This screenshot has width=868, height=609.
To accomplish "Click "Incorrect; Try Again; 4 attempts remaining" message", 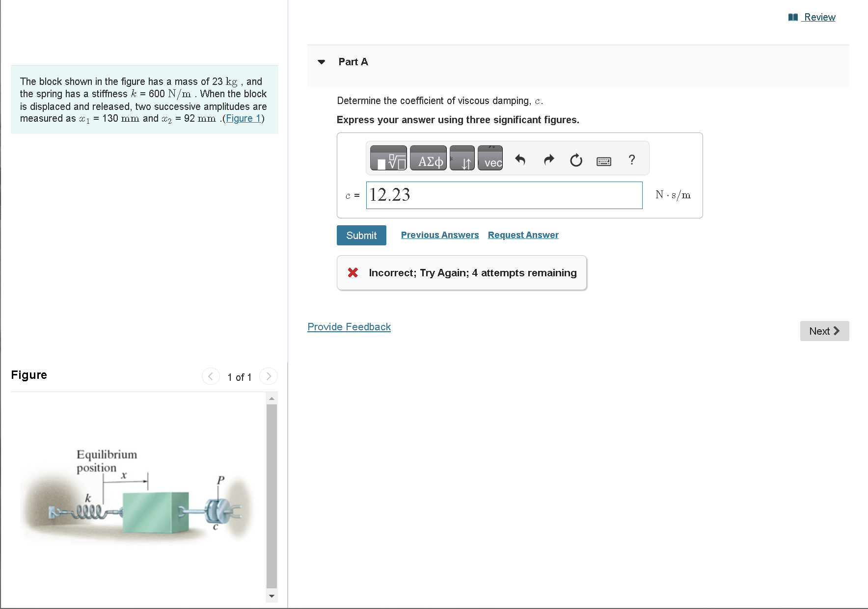I will coord(473,273).
